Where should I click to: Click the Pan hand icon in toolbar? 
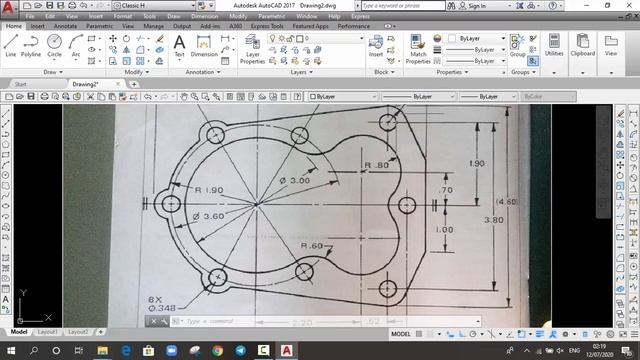click(184, 97)
